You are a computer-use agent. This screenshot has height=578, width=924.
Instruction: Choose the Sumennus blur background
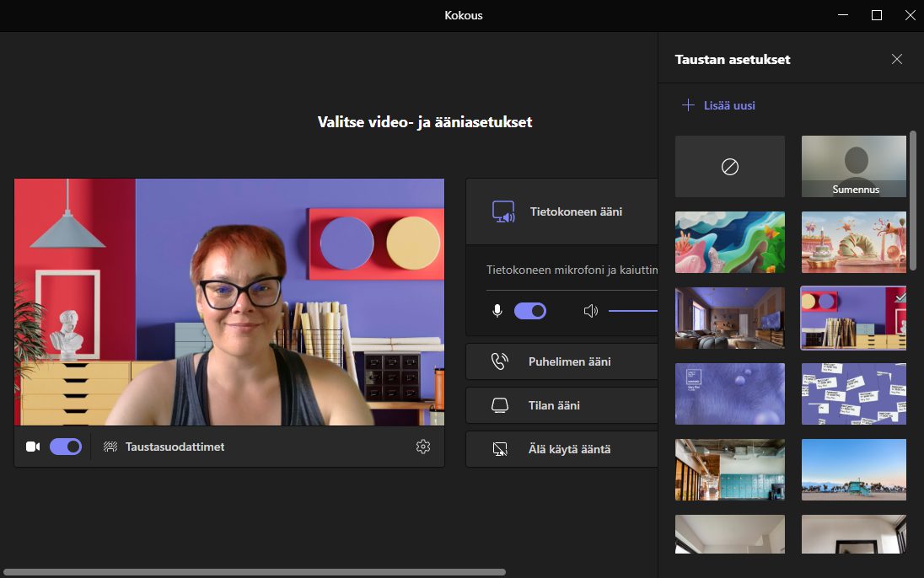tap(854, 167)
